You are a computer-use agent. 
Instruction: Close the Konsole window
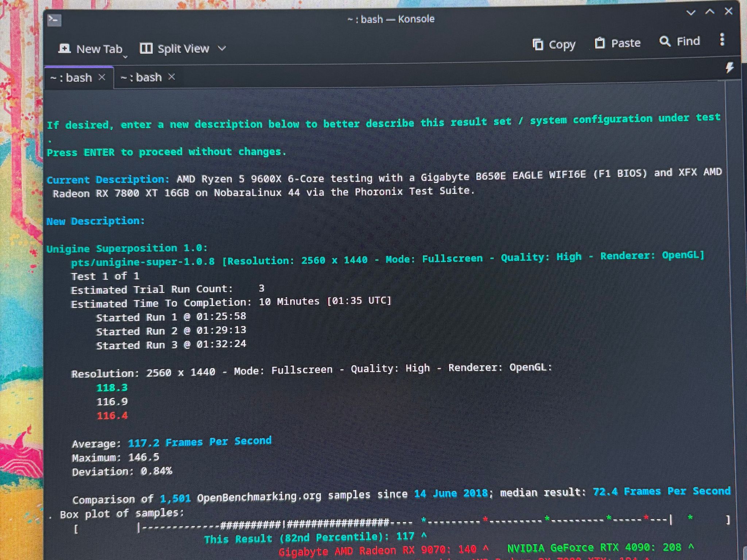(x=728, y=11)
